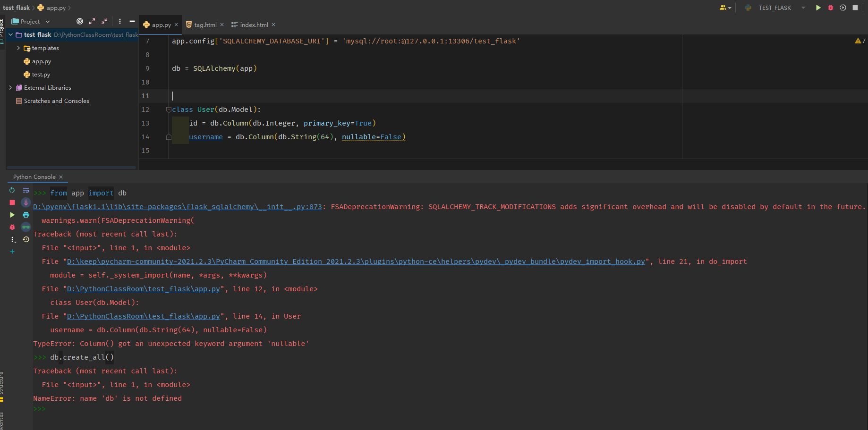Image resolution: width=868 pixels, height=430 pixels.
Task: Click the console input prompt at bottom
Action: click(40, 409)
